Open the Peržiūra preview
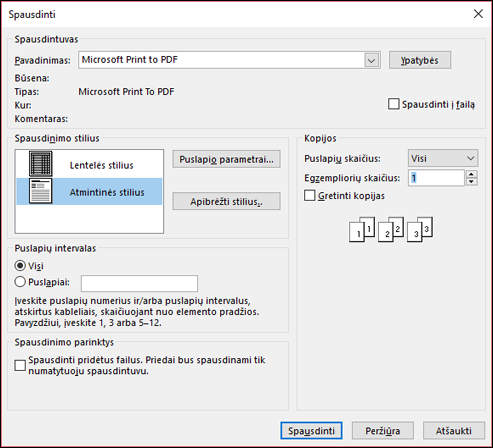 click(383, 431)
